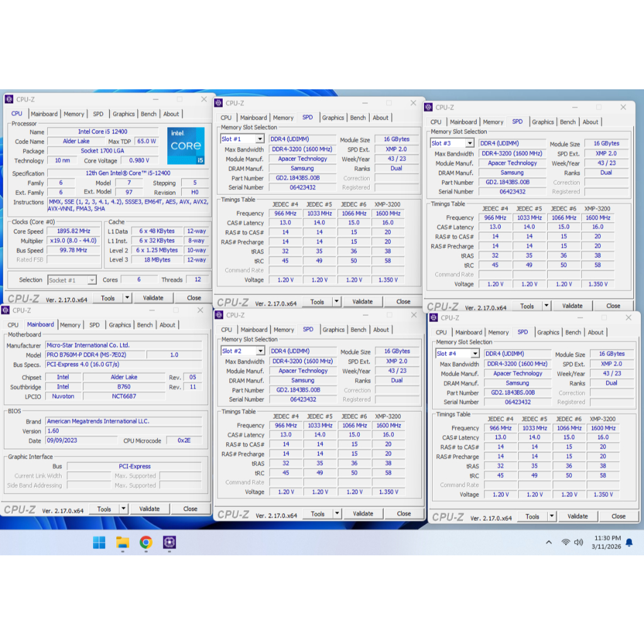Click the Core Speed value field
The image size is (644, 644).
tap(74, 231)
